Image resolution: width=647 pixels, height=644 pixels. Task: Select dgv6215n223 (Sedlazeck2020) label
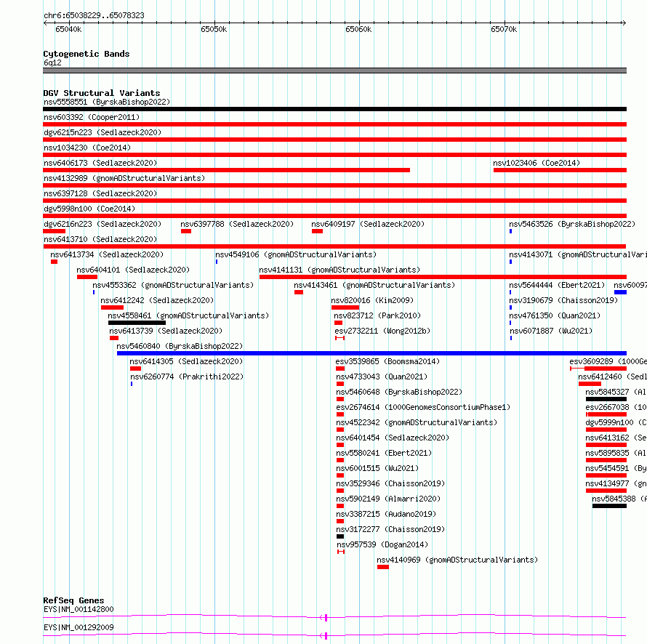[103, 132]
